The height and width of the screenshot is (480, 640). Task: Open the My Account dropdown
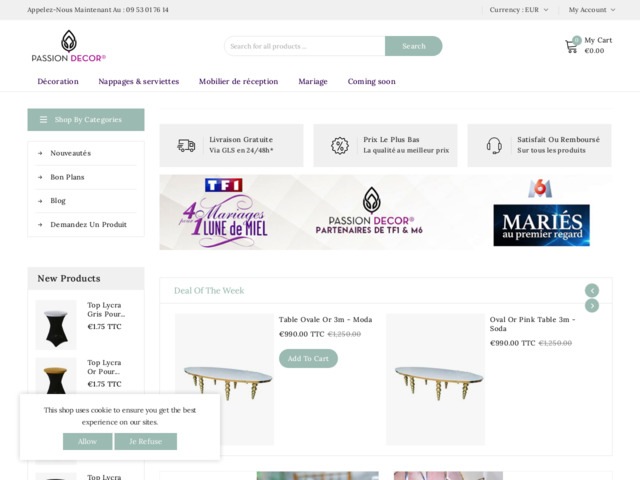click(592, 10)
